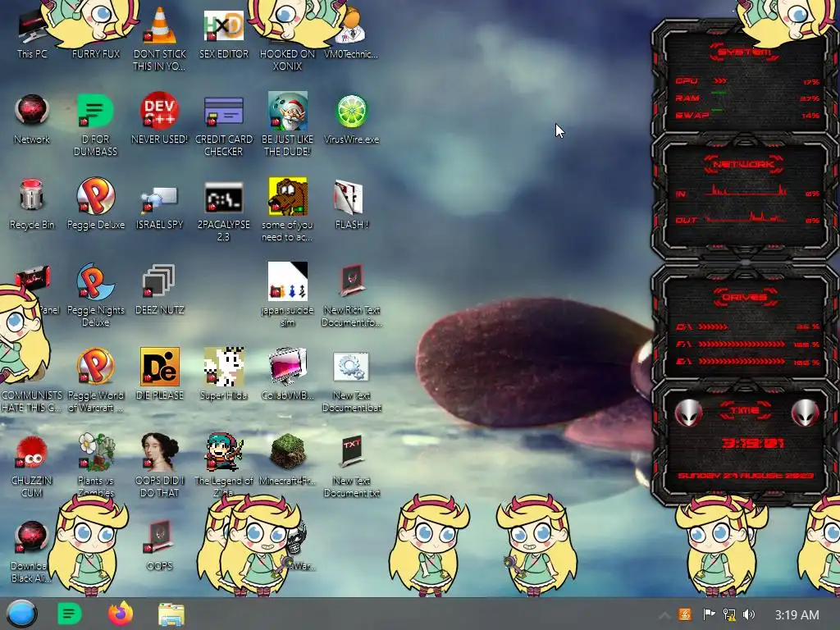Launch the SEX EDITOR HxD icon
This screenshot has height=630, width=840.
223,34
